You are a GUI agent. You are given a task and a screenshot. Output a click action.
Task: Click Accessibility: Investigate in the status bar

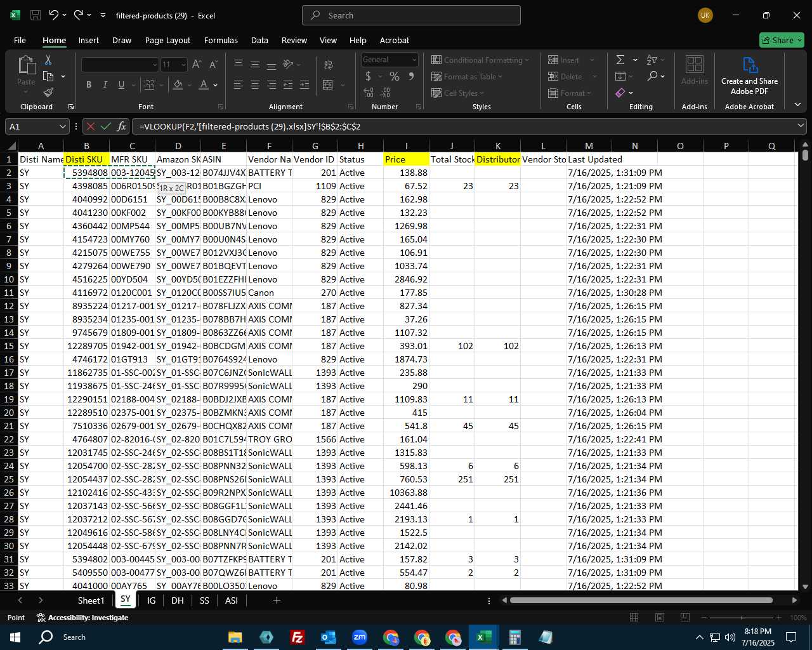point(82,618)
